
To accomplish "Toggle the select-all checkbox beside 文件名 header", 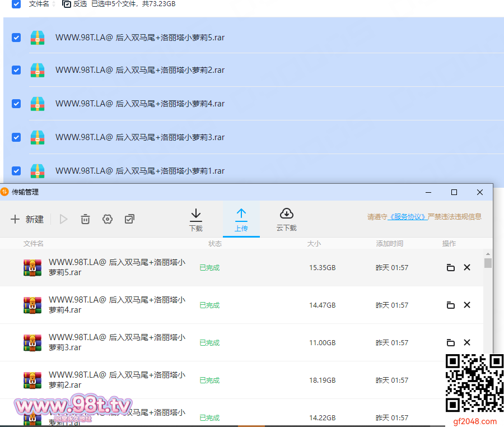I will click(x=16, y=4).
